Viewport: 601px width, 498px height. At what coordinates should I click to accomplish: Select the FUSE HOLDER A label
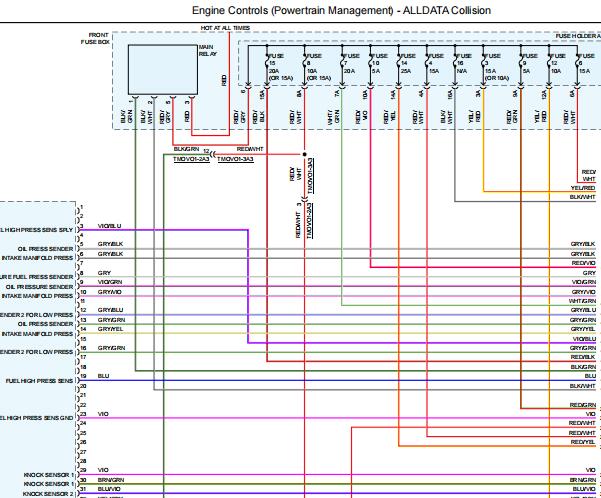[x=578, y=36]
